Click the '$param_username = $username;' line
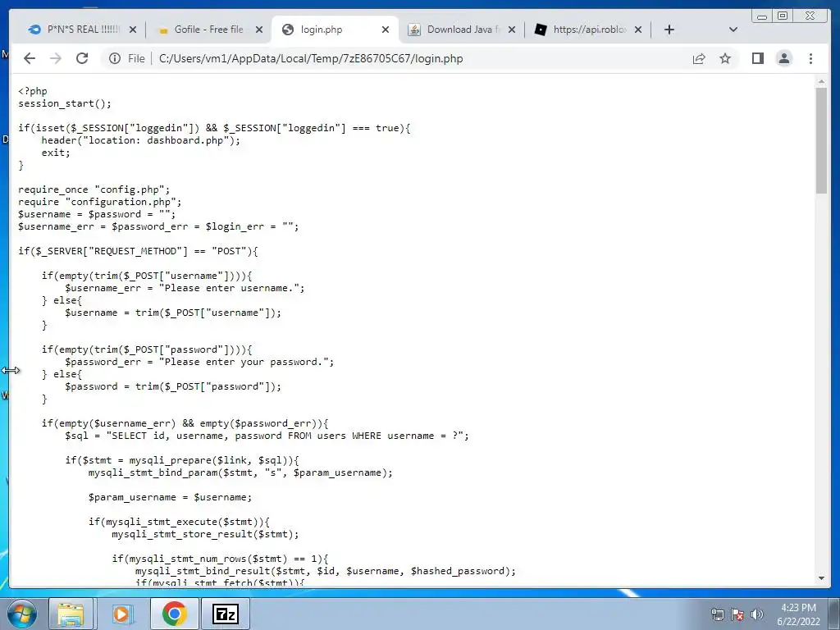This screenshot has height=630, width=840. click(170, 498)
